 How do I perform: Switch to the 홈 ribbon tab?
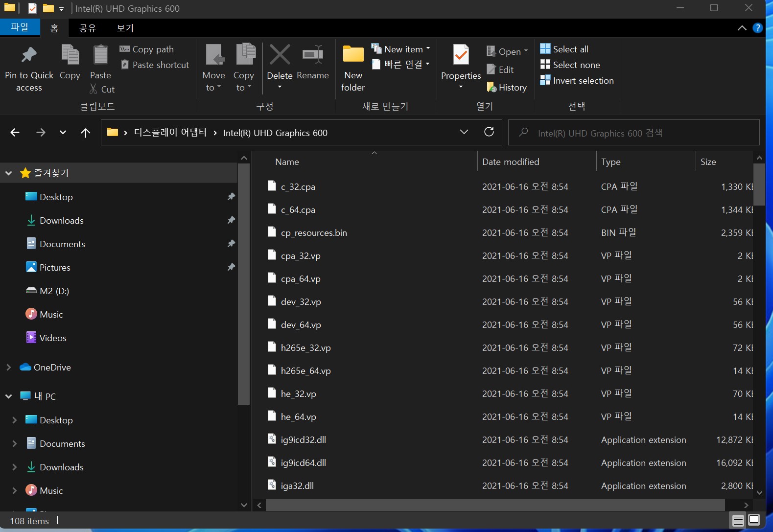coord(54,28)
